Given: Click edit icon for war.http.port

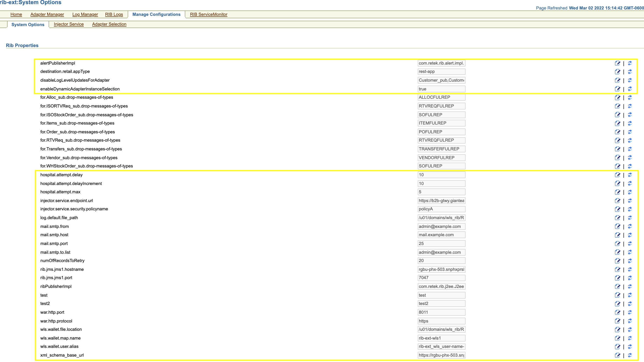Looking at the screenshot, I should (x=617, y=312).
